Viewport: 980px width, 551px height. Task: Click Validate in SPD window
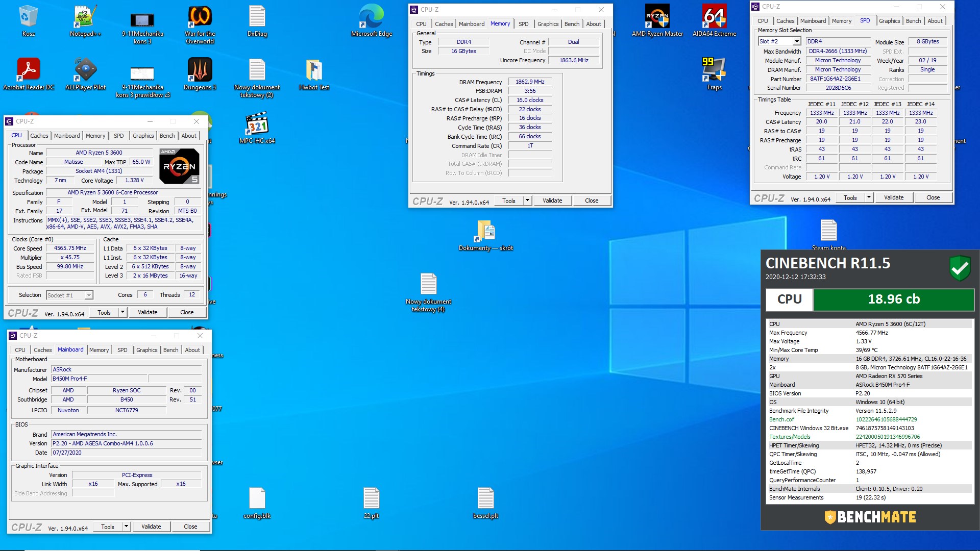pyautogui.click(x=894, y=197)
